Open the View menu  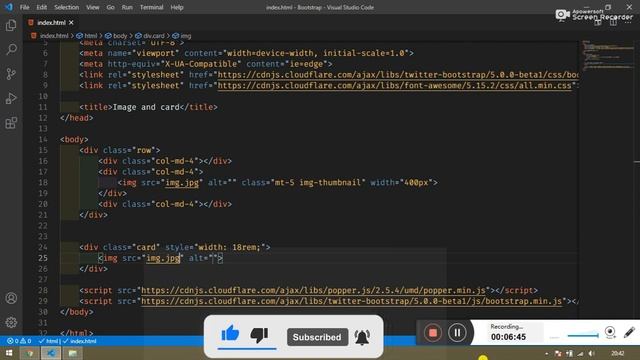93,7
